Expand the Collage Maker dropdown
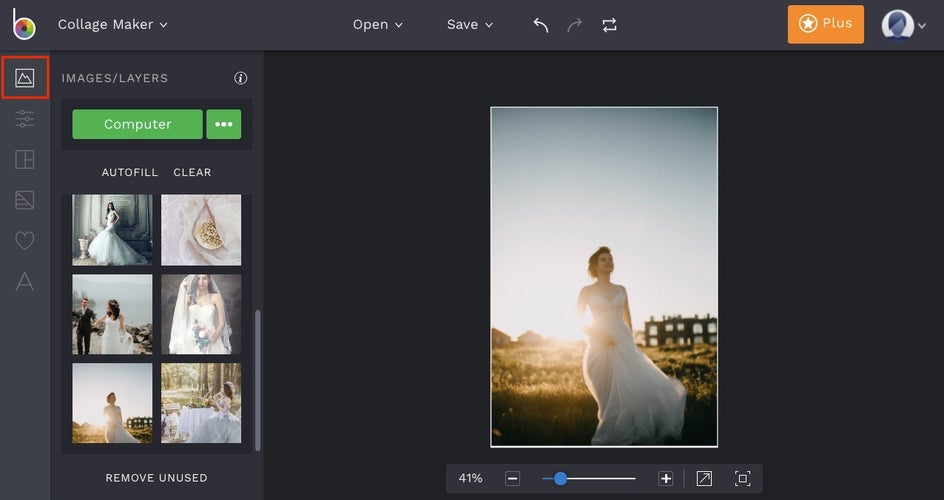The width and height of the screenshot is (944, 500). point(113,24)
